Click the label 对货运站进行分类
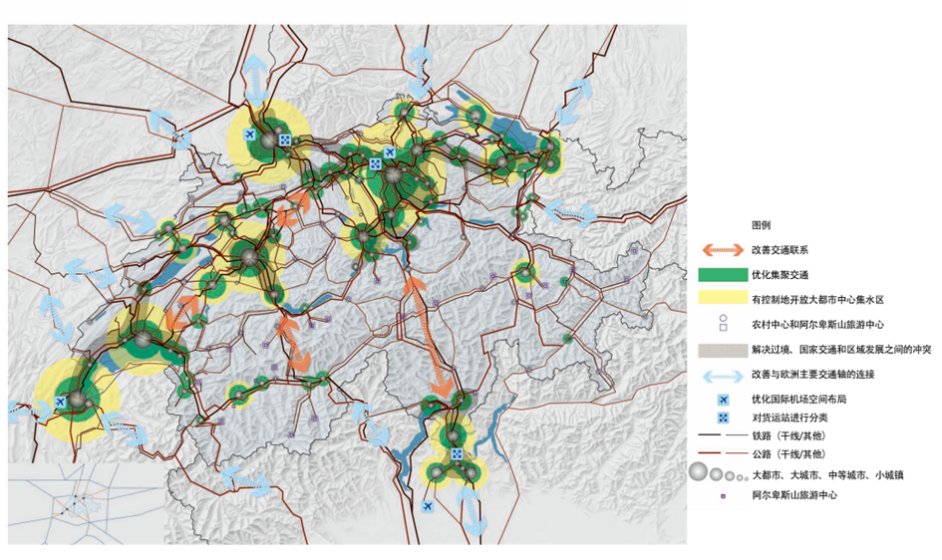 click(x=789, y=418)
